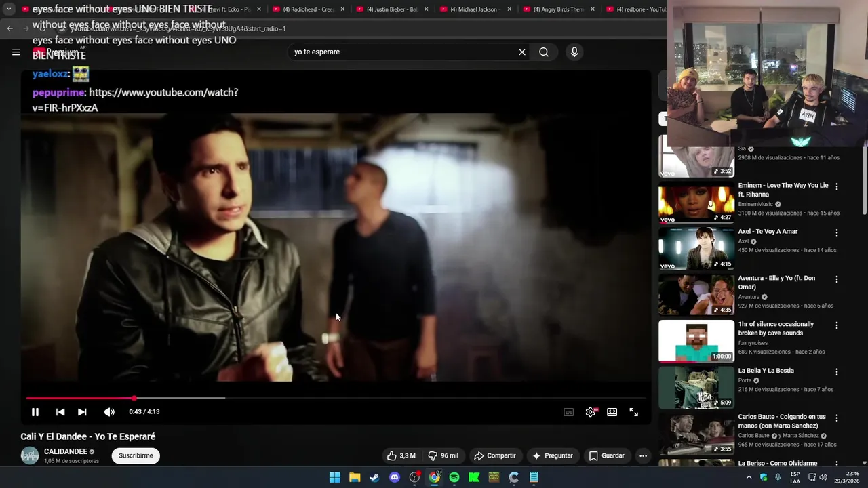The image size is (868, 488).
Task: Mute the video volume
Action: [x=109, y=412]
